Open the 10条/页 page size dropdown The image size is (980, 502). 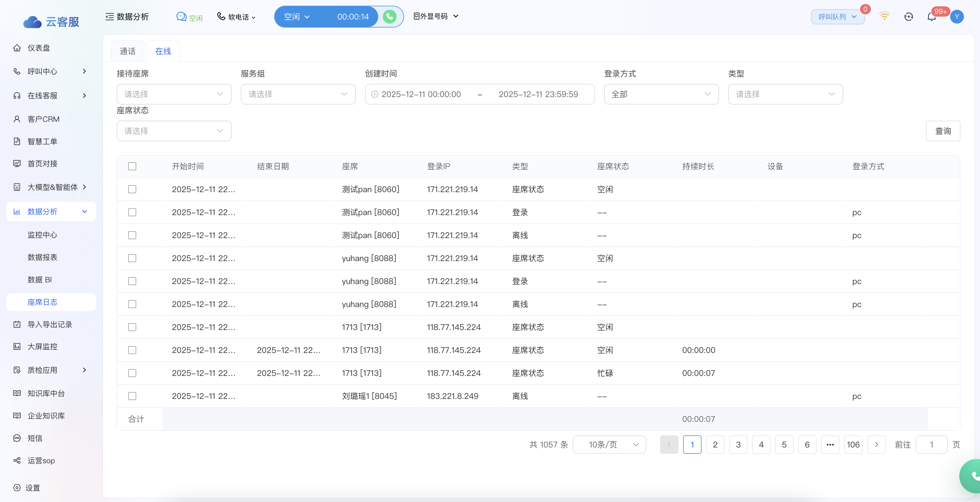(609, 445)
